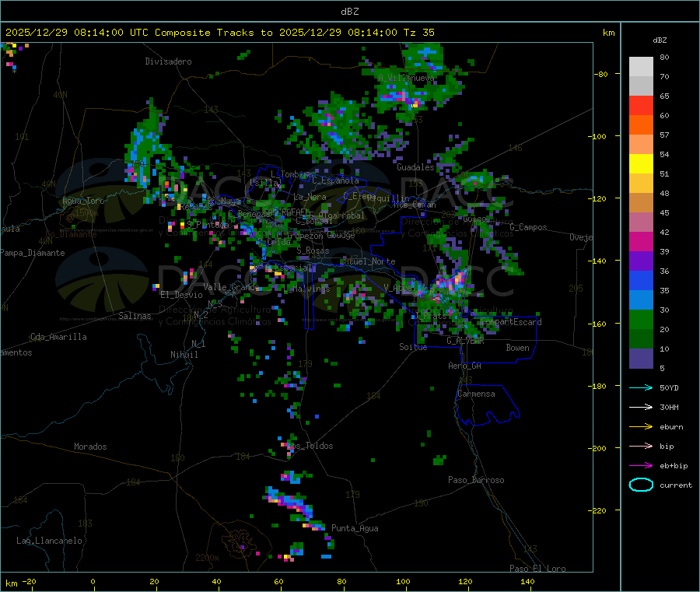Click the cyan 'current' ellipse legend symbol
The image size is (700, 592).
(641, 485)
